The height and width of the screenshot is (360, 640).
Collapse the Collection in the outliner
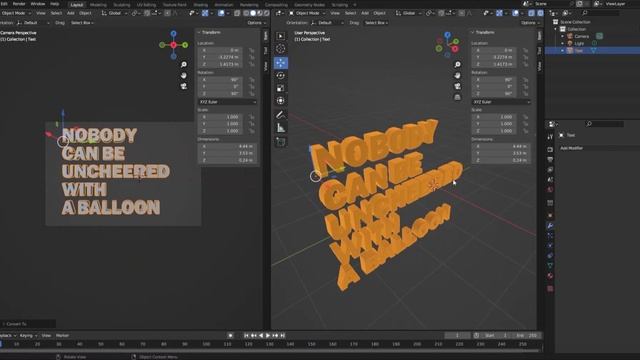pos(556,29)
